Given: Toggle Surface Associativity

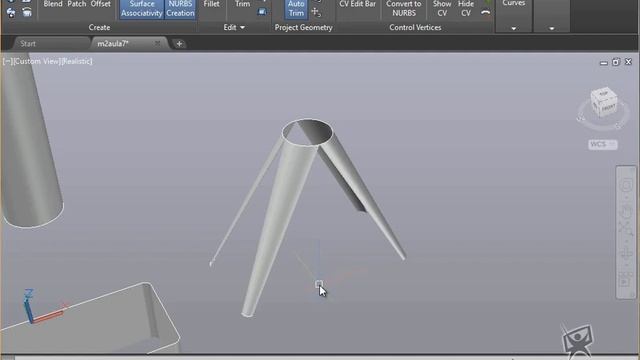Looking at the screenshot, I should coord(142,9).
